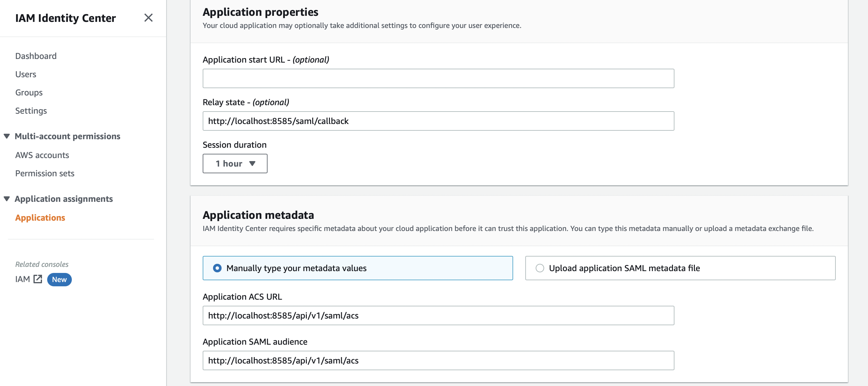
Task: Open Settings in the sidebar
Action: (x=31, y=111)
